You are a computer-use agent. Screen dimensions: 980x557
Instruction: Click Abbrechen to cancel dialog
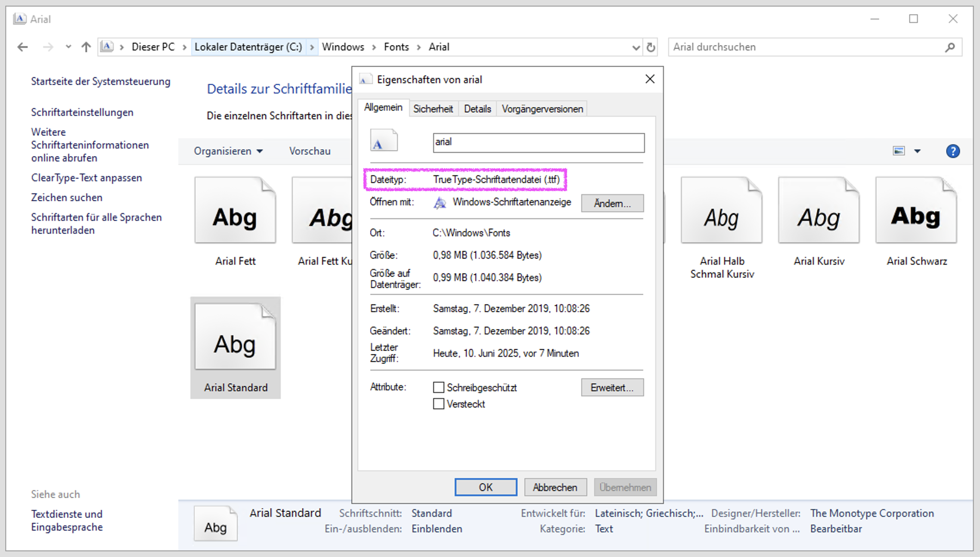coord(555,487)
